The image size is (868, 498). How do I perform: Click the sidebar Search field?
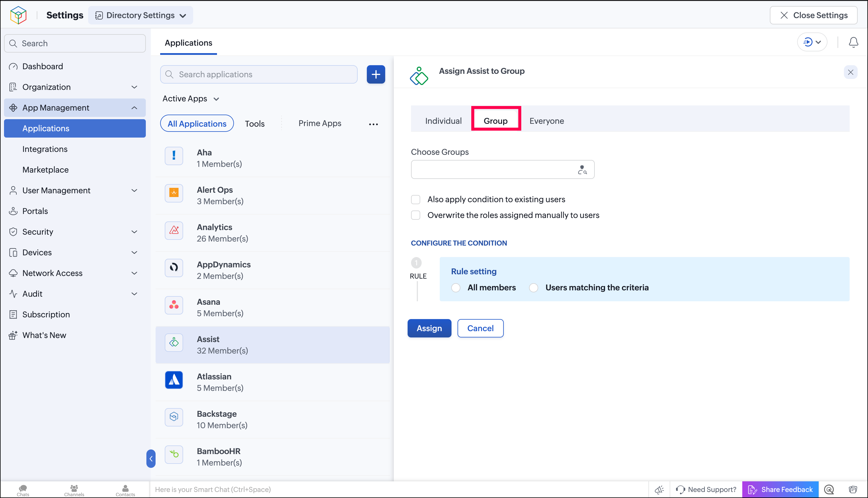click(75, 43)
